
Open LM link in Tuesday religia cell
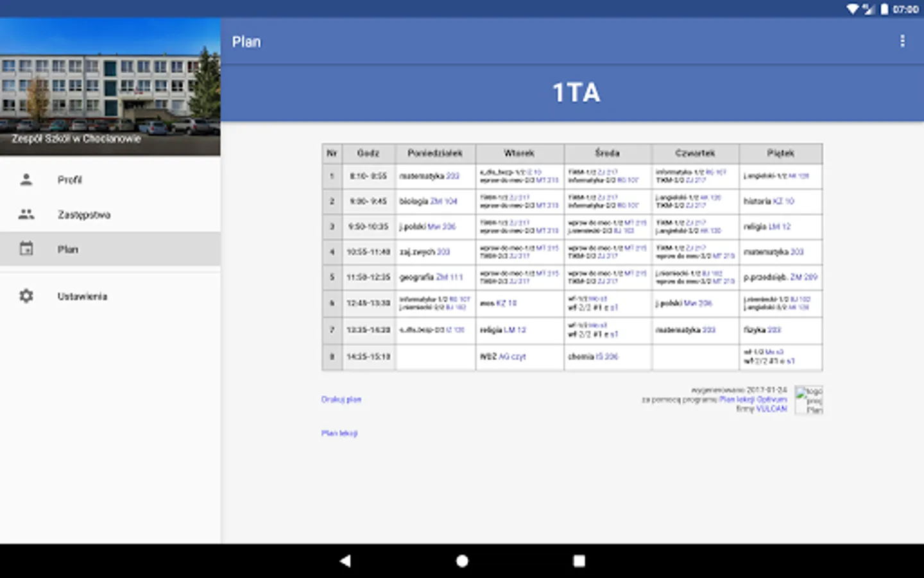509,330
